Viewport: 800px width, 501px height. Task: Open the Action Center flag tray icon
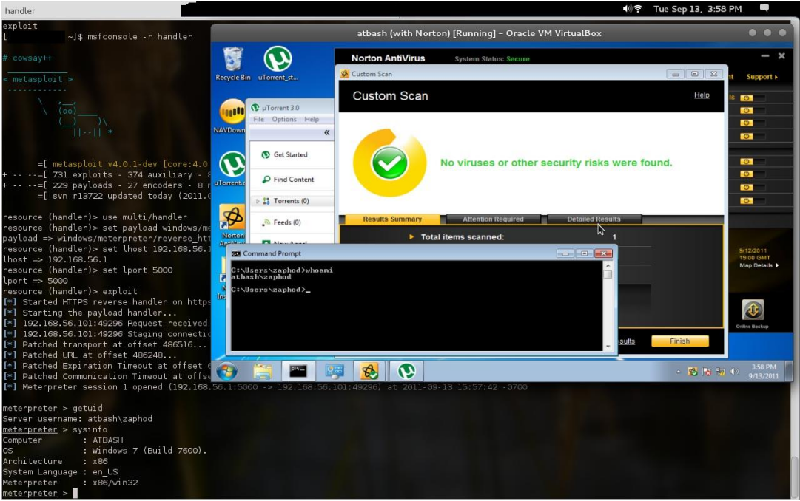(707, 372)
